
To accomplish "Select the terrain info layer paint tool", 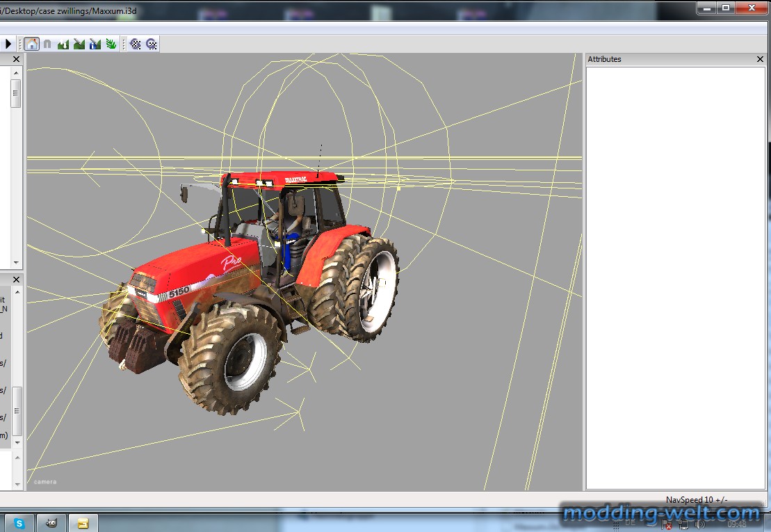I will 95,45.
